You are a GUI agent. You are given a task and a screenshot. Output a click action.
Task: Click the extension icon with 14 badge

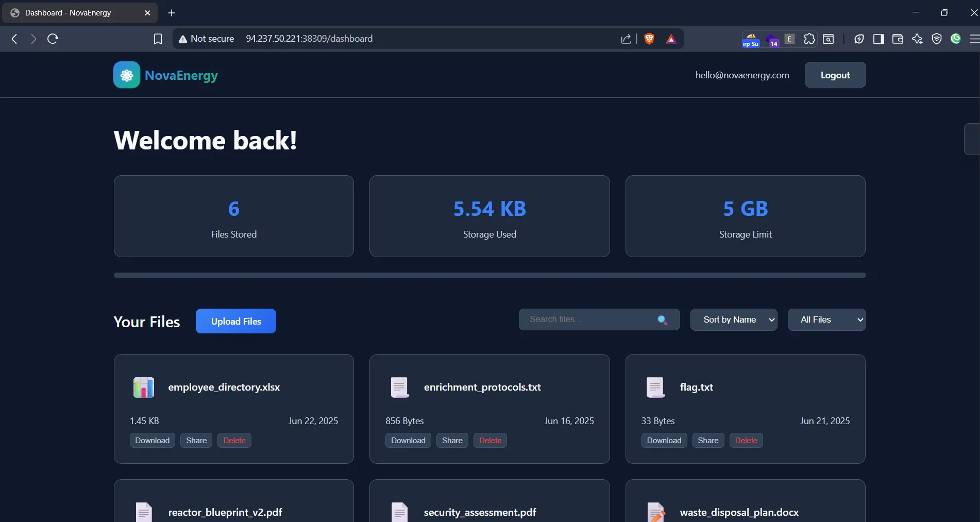click(772, 40)
